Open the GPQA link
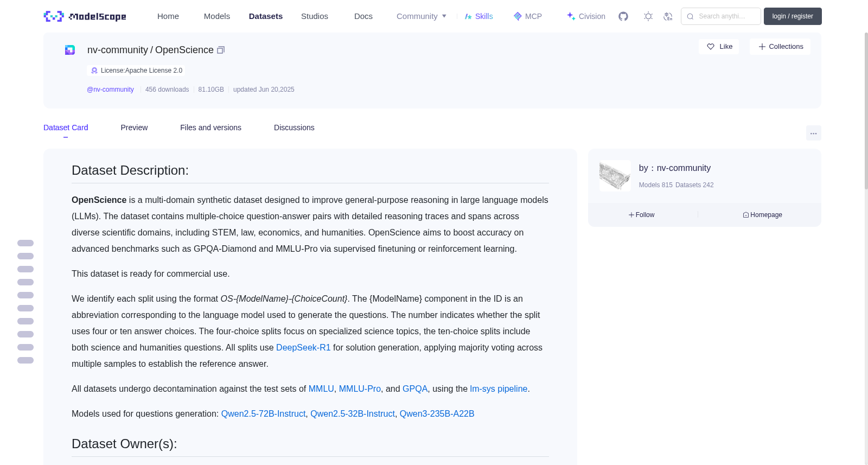The image size is (868, 465). click(x=415, y=389)
